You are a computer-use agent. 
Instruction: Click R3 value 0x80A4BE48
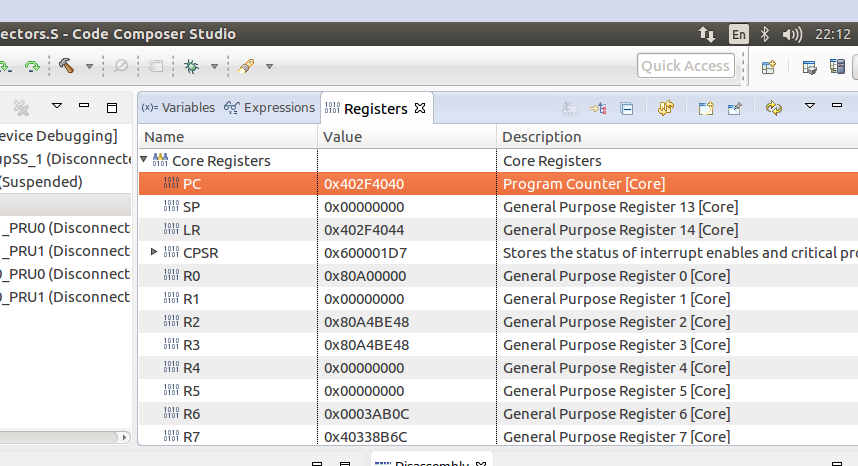tap(367, 345)
